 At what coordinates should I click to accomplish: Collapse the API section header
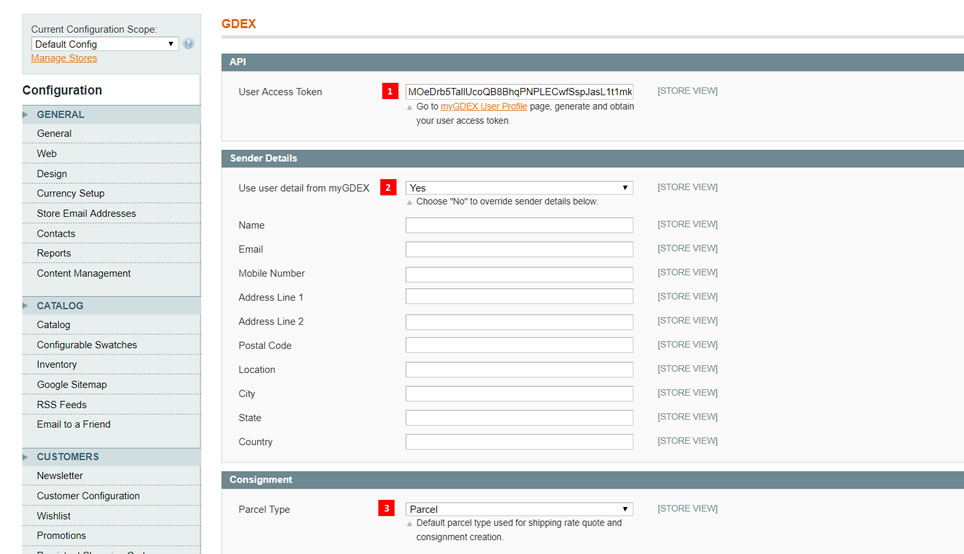point(593,62)
